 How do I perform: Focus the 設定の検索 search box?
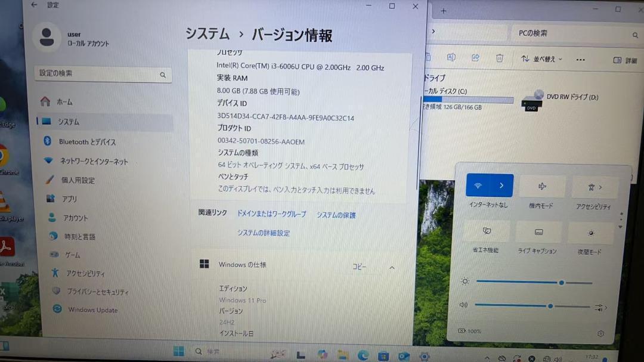(x=103, y=74)
